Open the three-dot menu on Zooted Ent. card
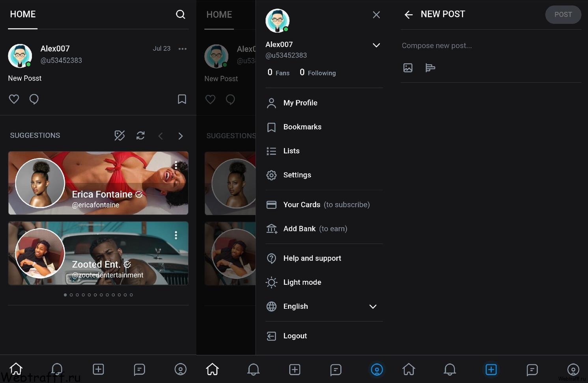This screenshot has width=588, height=383. coord(176,235)
